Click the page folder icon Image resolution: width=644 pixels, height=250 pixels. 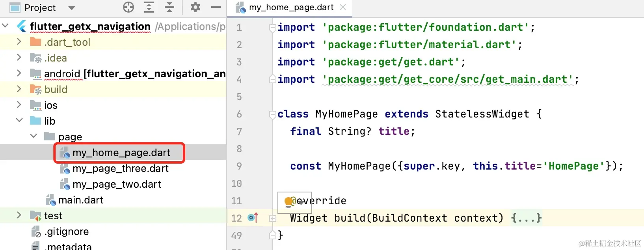click(50, 136)
